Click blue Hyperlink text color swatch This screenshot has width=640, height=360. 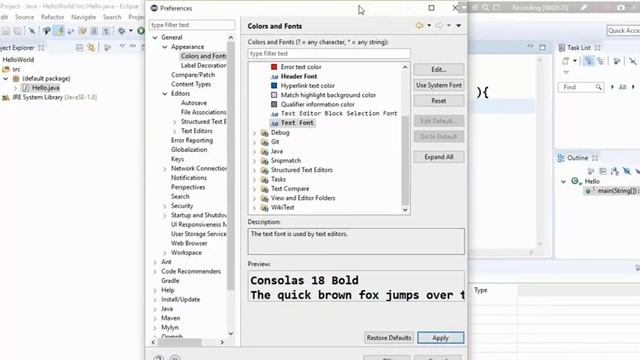tap(274, 85)
